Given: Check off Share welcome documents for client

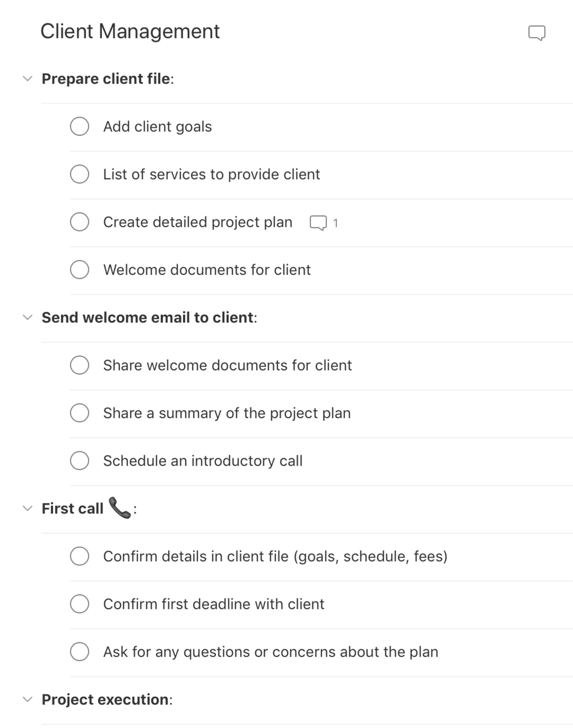Looking at the screenshot, I should point(79,365).
